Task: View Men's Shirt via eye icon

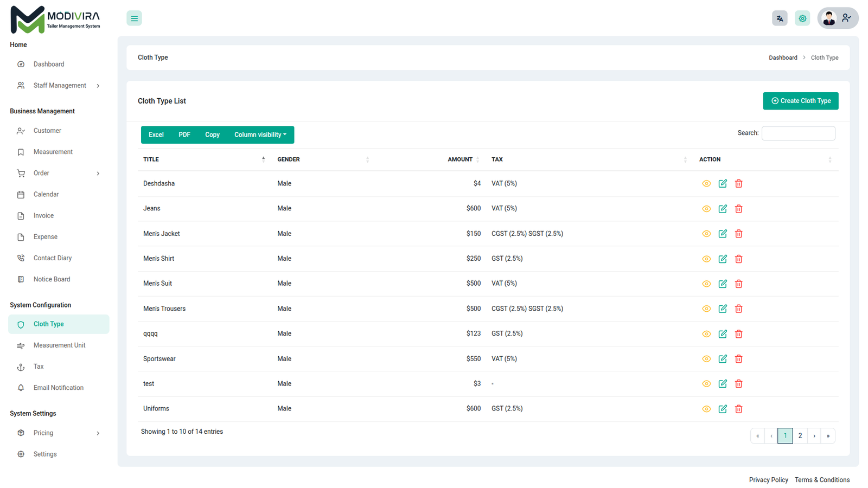Action: click(x=706, y=259)
